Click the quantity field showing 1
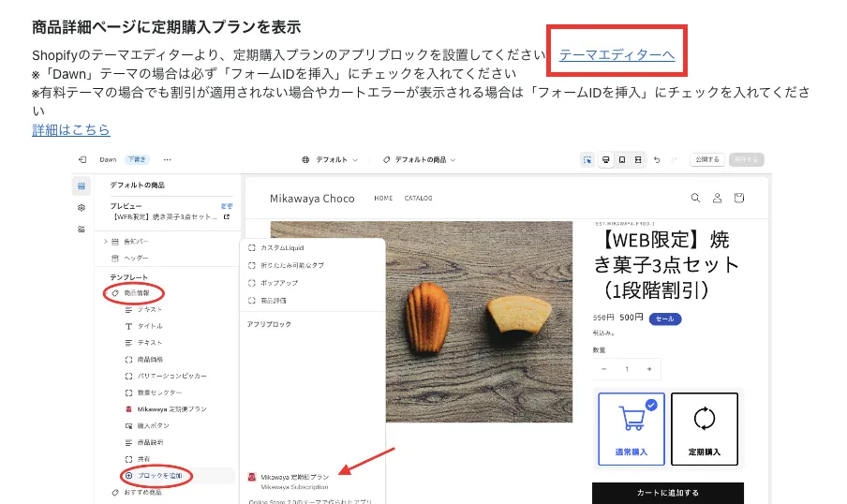Image resolution: width=847 pixels, height=504 pixels. (x=627, y=369)
